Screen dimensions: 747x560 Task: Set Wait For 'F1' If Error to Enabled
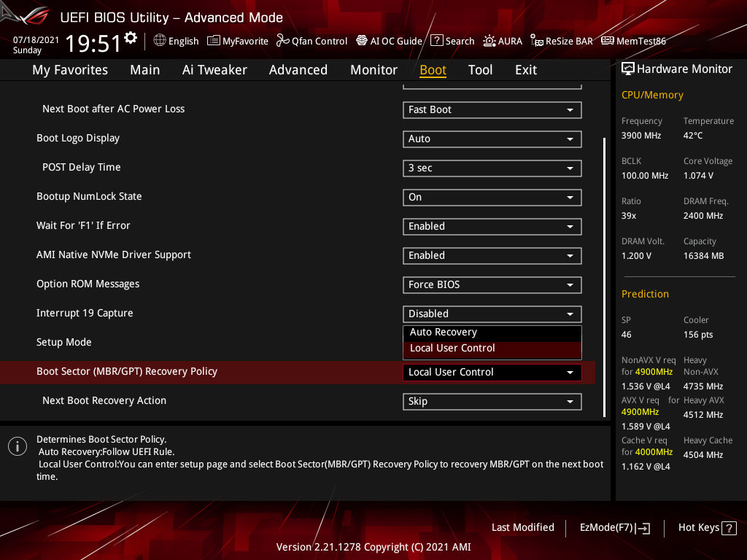coord(492,226)
